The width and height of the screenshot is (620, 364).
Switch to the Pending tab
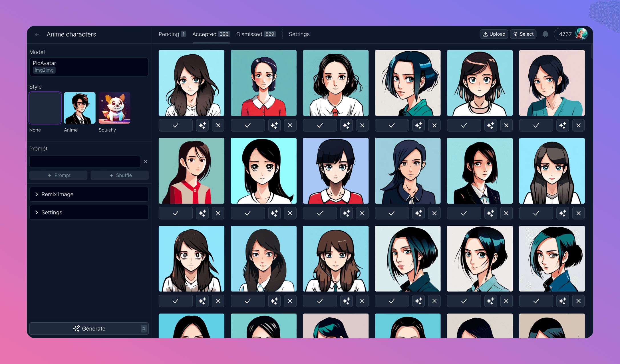point(172,34)
